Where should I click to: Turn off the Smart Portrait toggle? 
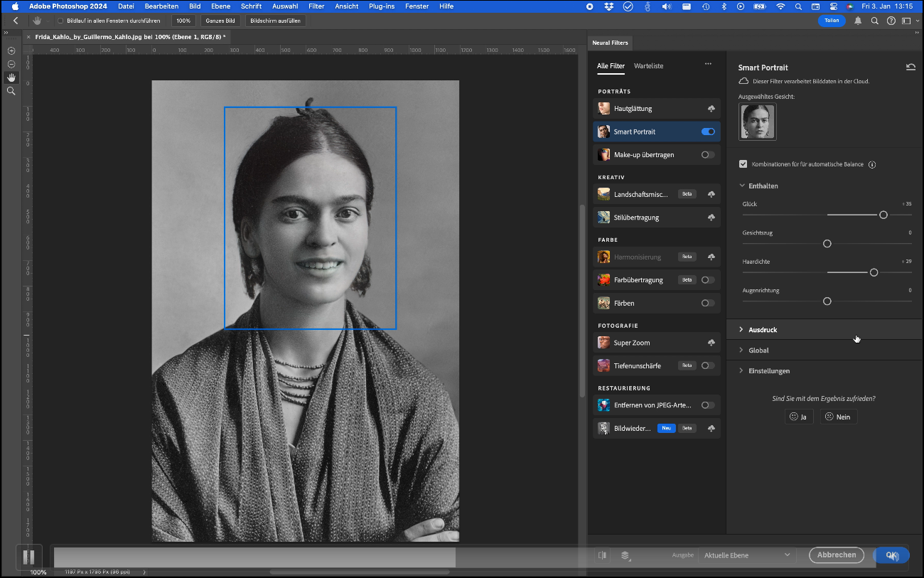[708, 132]
